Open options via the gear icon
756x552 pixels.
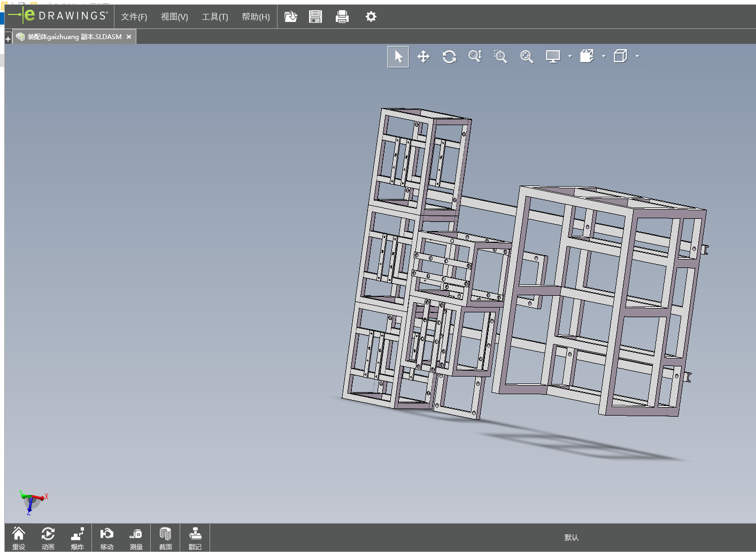pyautogui.click(x=371, y=17)
